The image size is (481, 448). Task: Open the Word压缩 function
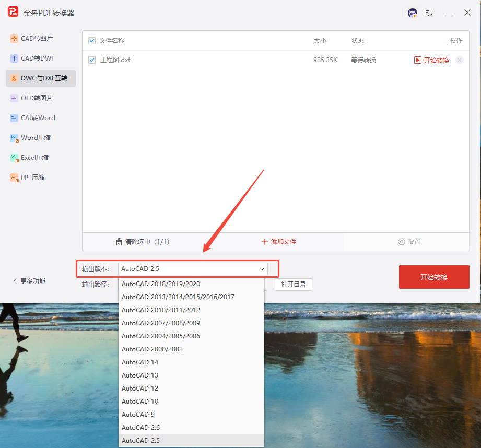41,138
